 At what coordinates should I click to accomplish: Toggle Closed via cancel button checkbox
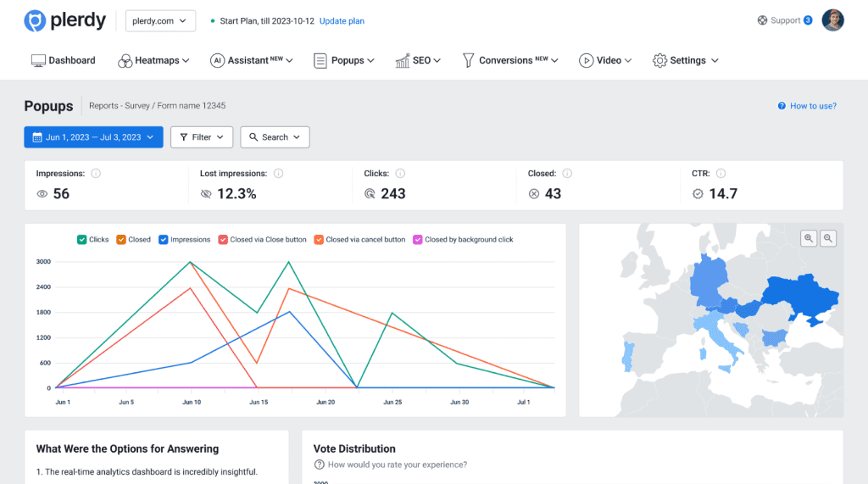pyautogui.click(x=319, y=240)
